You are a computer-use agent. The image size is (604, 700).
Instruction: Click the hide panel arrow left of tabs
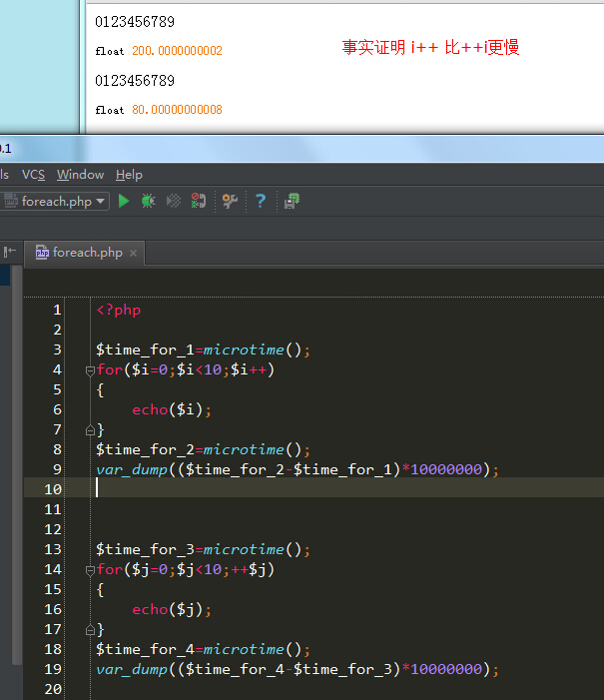(10, 253)
